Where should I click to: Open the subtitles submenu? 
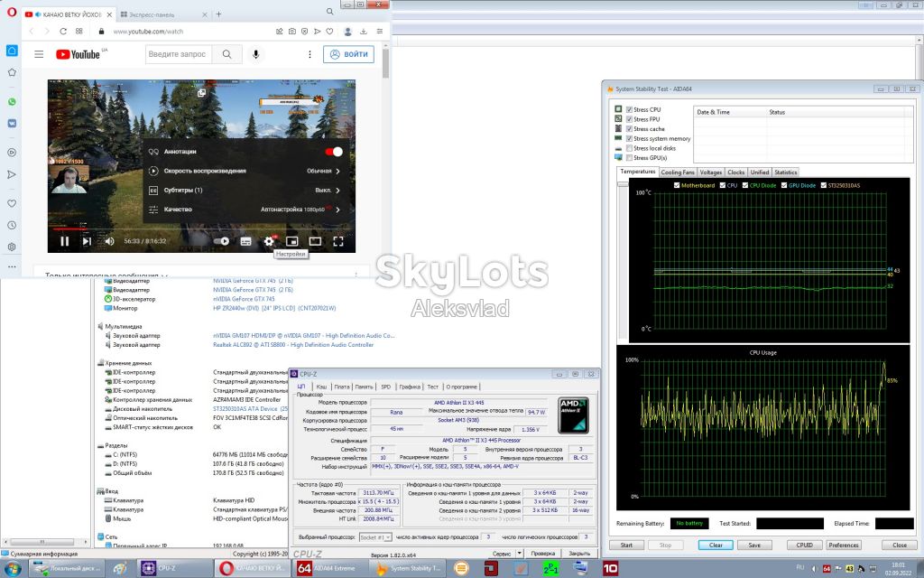tap(245, 191)
